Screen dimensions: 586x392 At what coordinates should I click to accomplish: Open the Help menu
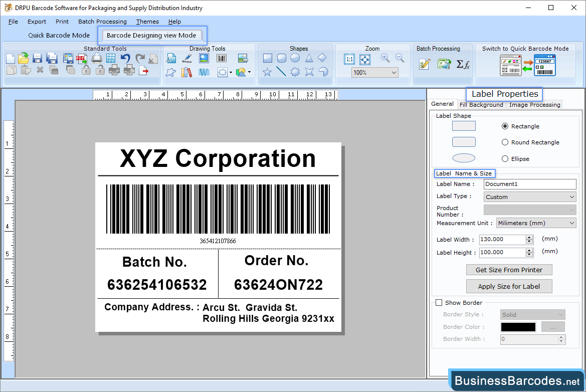174,22
